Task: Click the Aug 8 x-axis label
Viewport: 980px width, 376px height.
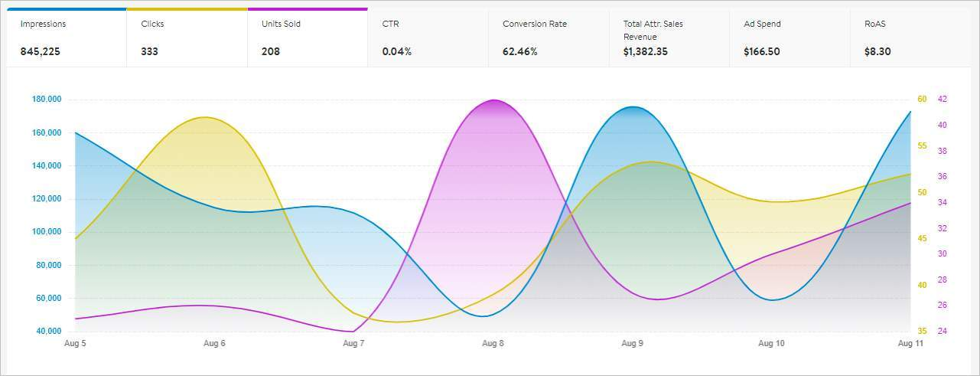Action: point(493,344)
